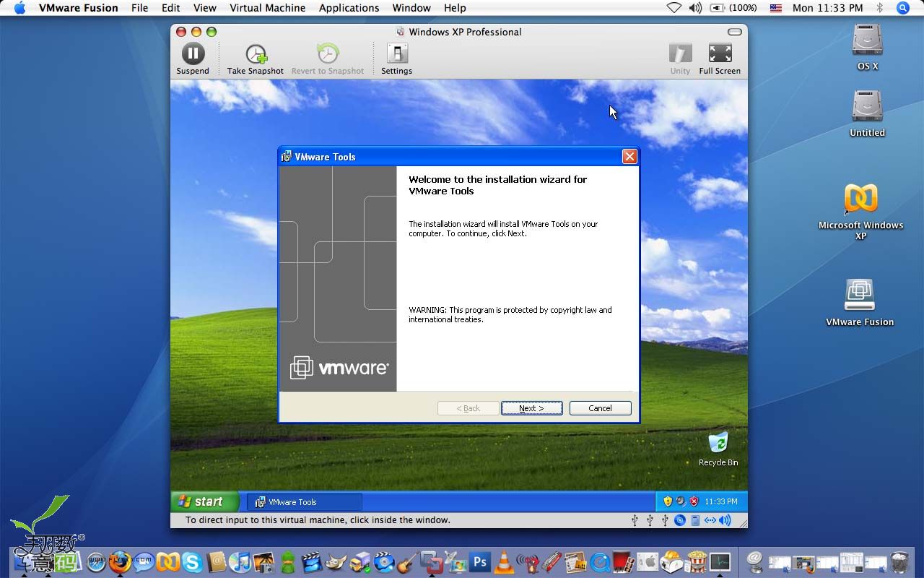
Task: Click the yellow security shield tray icon
Action: 668,501
